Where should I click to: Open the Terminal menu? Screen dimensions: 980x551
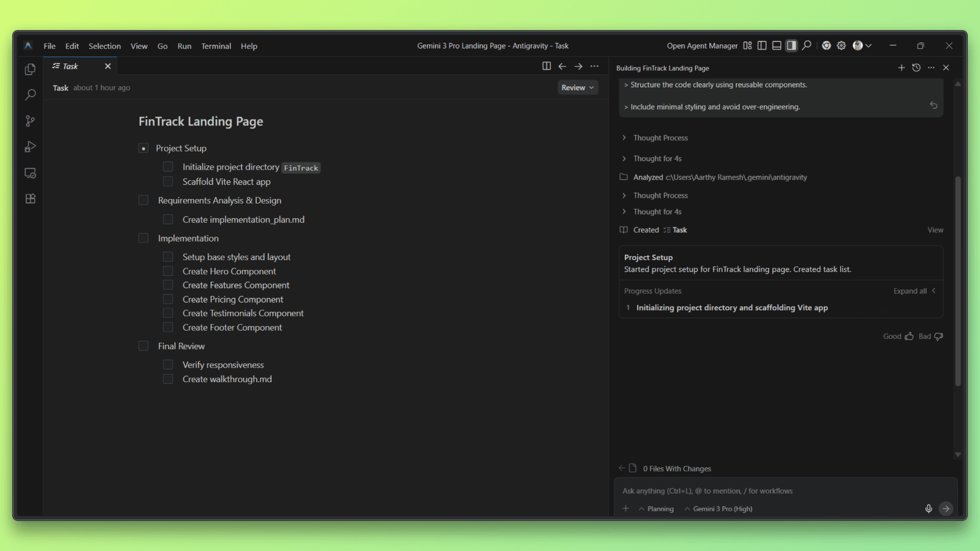(216, 46)
